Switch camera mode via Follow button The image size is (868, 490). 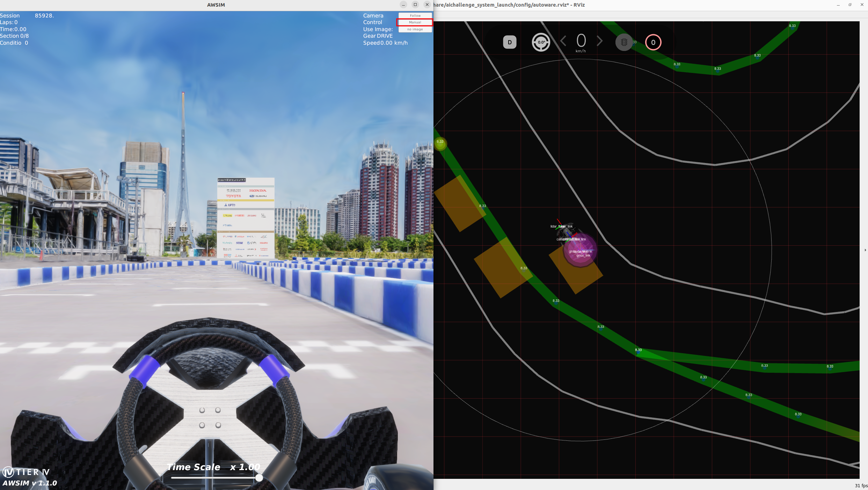[415, 16]
